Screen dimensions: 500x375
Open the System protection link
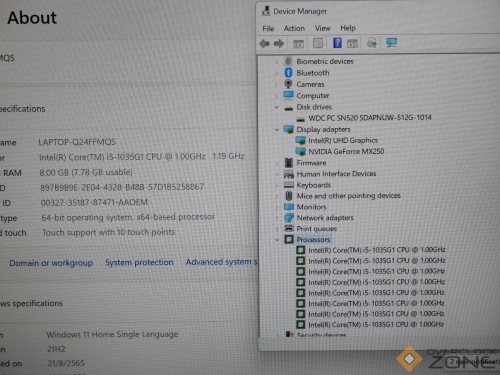[x=139, y=262]
